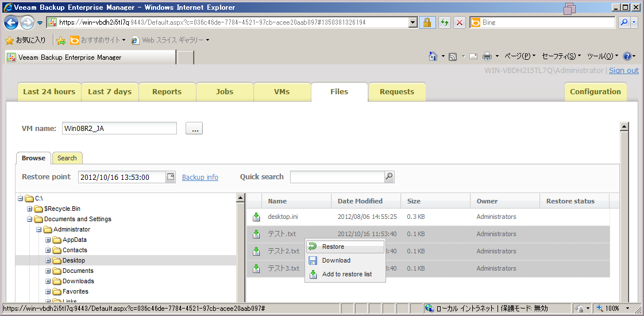Select the Desktop folder in tree
The width and height of the screenshot is (644, 316).
click(x=74, y=260)
